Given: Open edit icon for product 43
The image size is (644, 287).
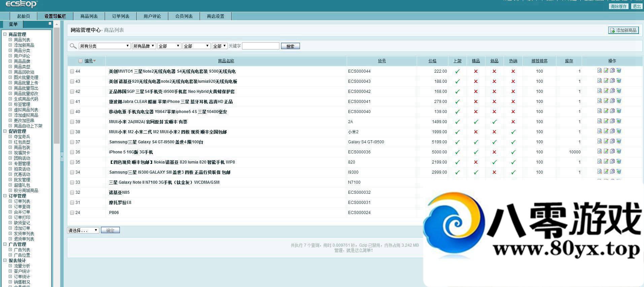Looking at the screenshot, I should 606,81.
